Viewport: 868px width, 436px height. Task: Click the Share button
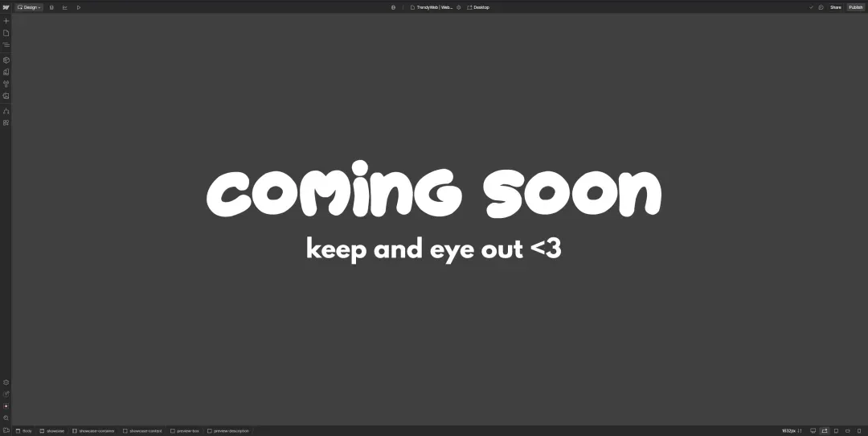(835, 7)
